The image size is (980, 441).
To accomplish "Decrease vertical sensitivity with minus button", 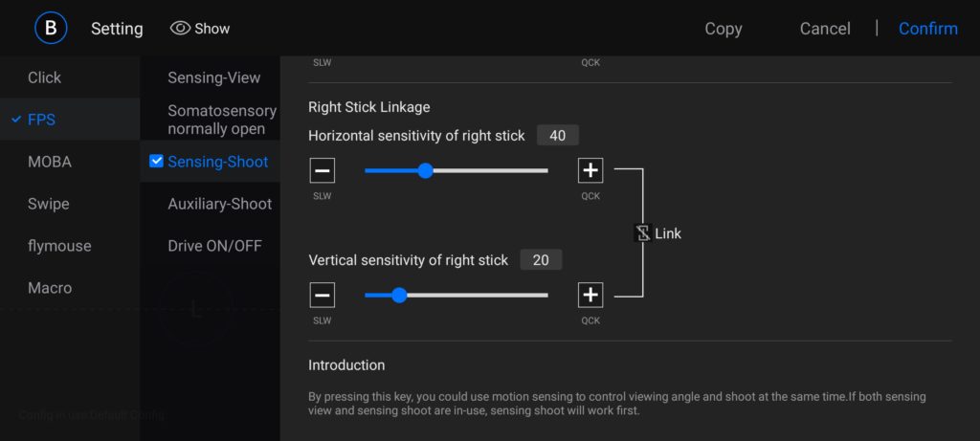I will pos(323,296).
